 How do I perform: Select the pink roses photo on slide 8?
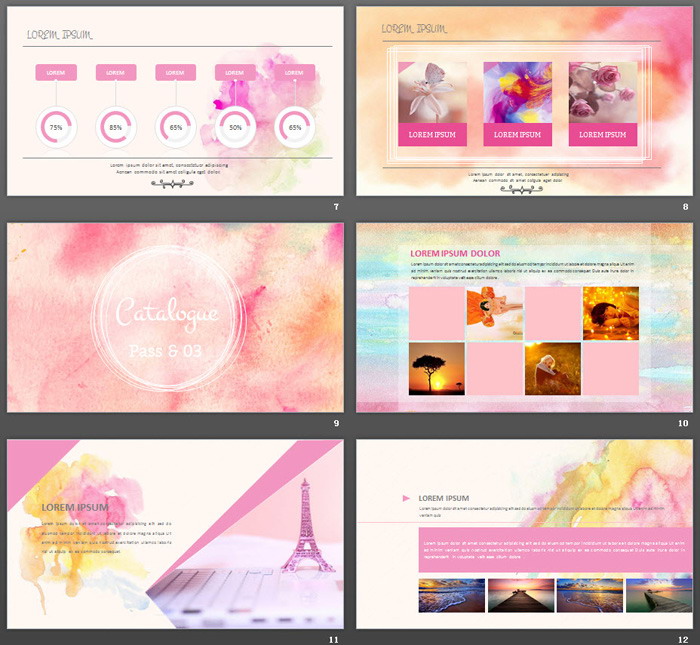tap(603, 92)
